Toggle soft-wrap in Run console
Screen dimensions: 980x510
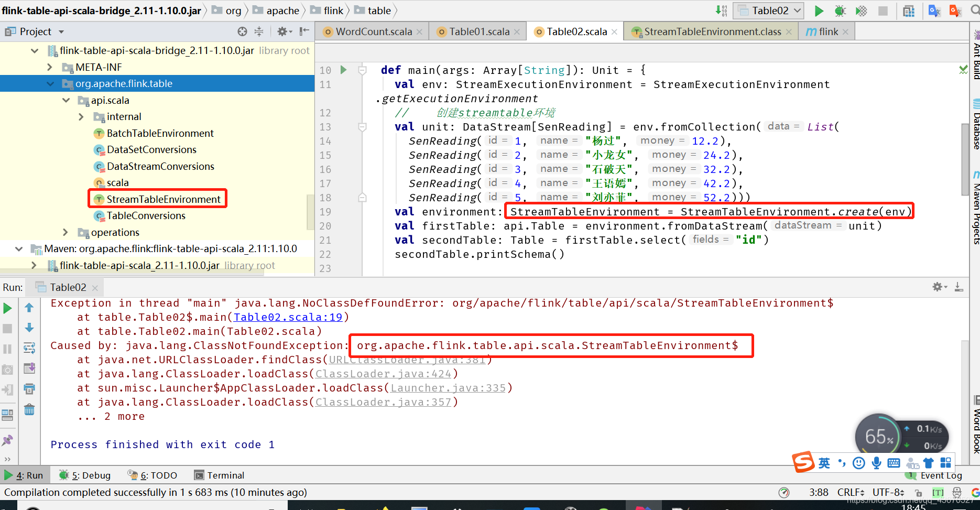(29, 348)
